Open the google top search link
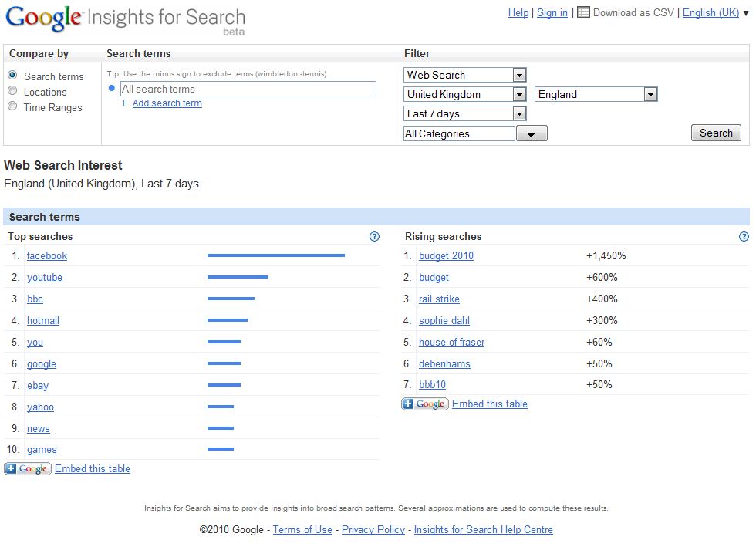Image resolution: width=756 pixels, height=554 pixels. point(42,364)
